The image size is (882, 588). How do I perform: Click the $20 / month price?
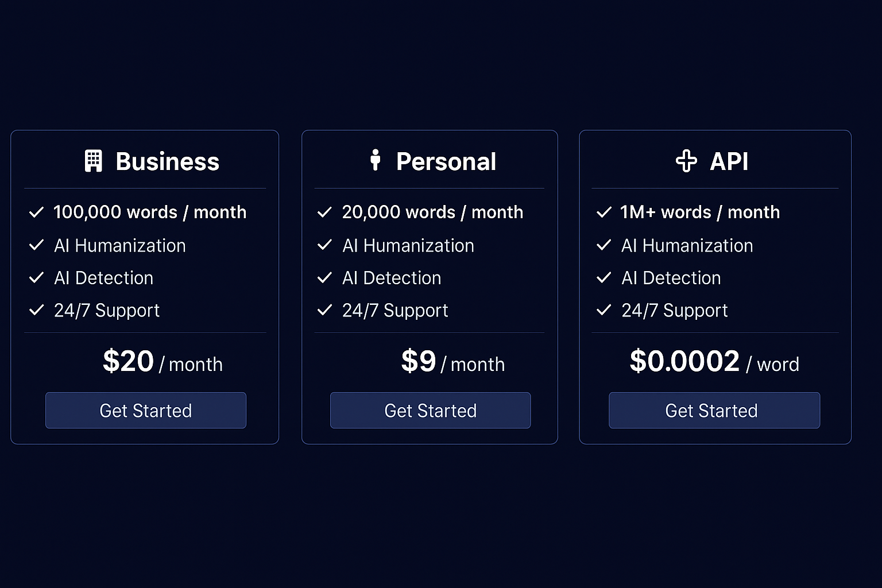click(163, 362)
